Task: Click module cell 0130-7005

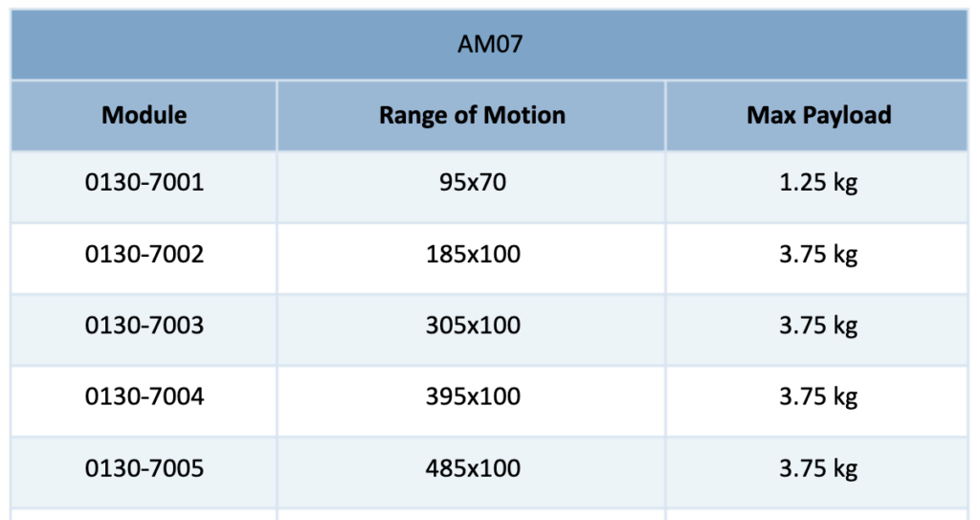Action: point(144,472)
